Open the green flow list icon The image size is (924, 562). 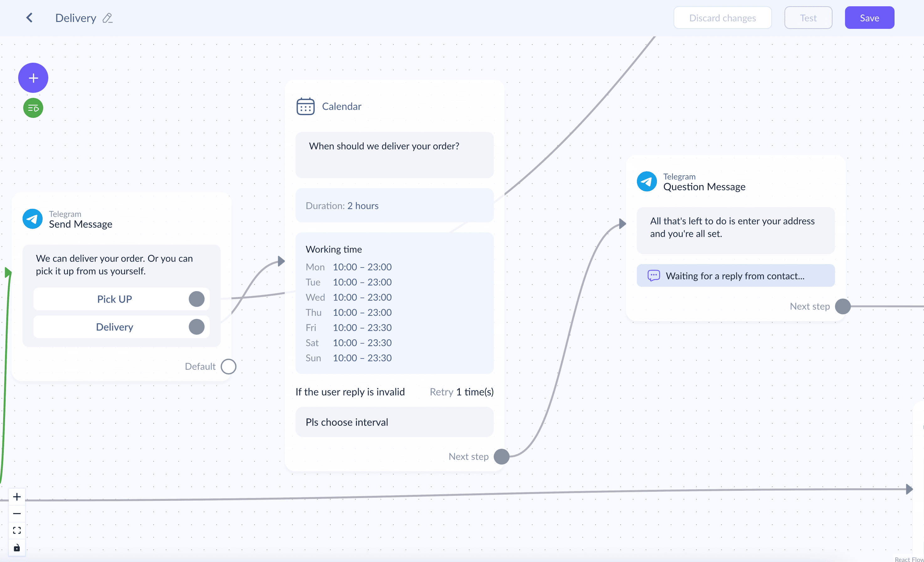(x=33, y=108)
